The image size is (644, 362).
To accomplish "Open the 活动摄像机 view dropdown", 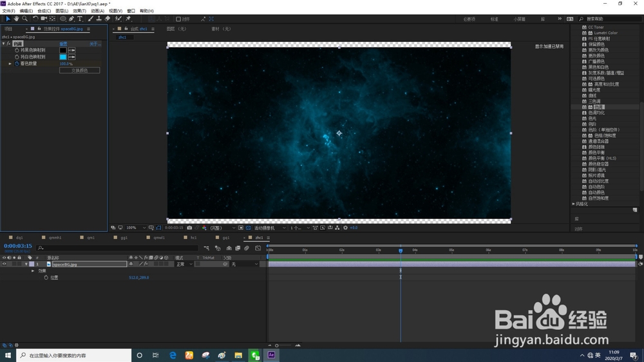I will point(270,227).
